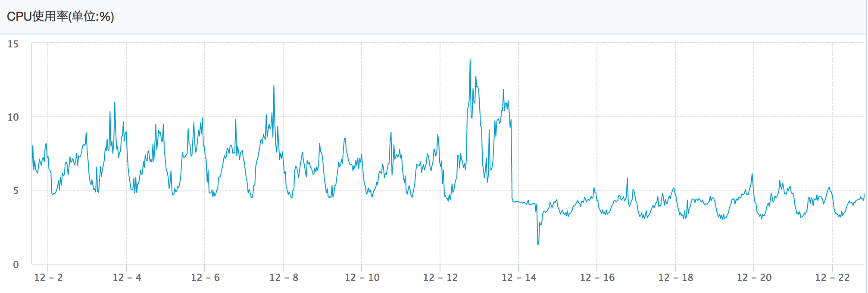
Task: Select the 5 label on the y-axis
Action: [16, 191]
